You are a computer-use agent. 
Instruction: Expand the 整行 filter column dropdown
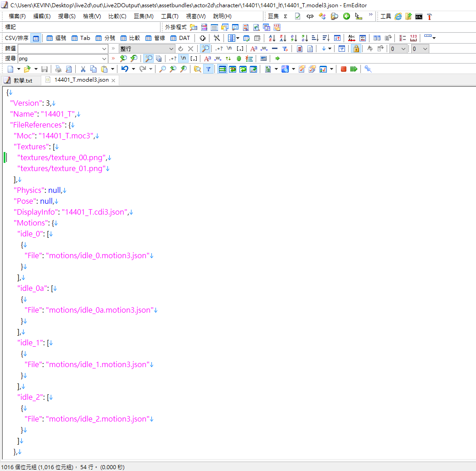[171, 49]
